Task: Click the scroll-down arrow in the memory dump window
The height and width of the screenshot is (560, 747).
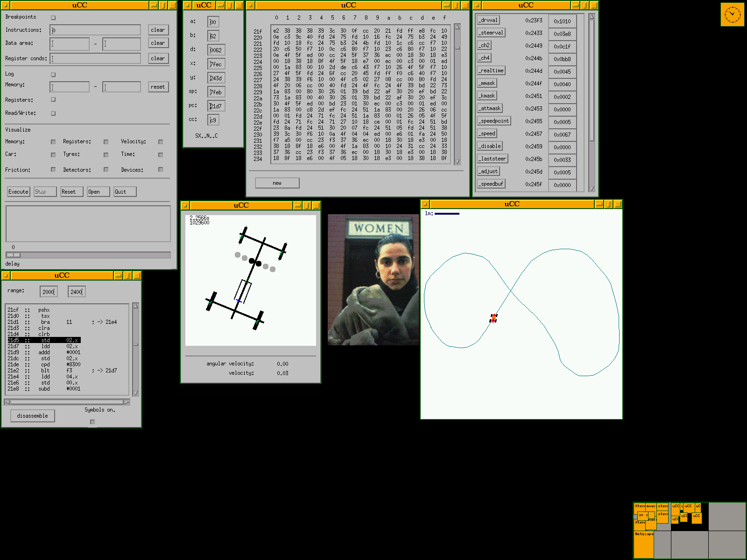Action: click(457, 162)
